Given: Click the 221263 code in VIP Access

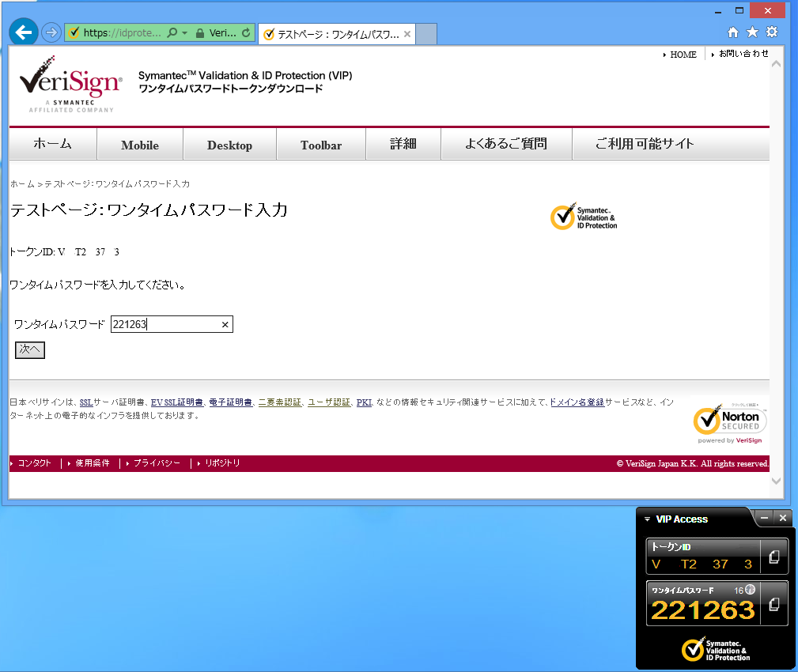Looking at the screenshot, I should point(703,610).
